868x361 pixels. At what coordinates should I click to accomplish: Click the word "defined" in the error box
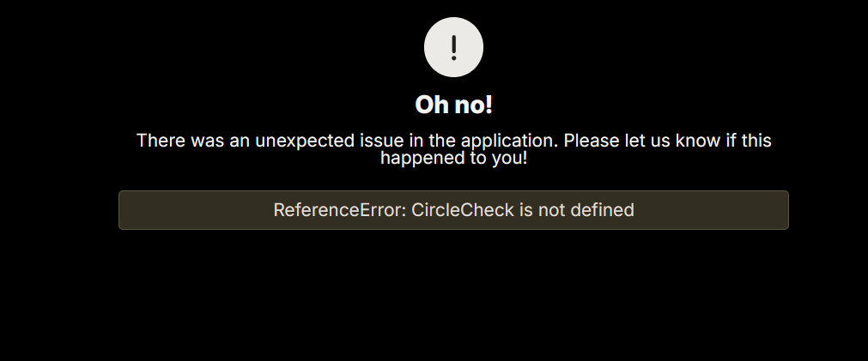[x=603, y=210]
